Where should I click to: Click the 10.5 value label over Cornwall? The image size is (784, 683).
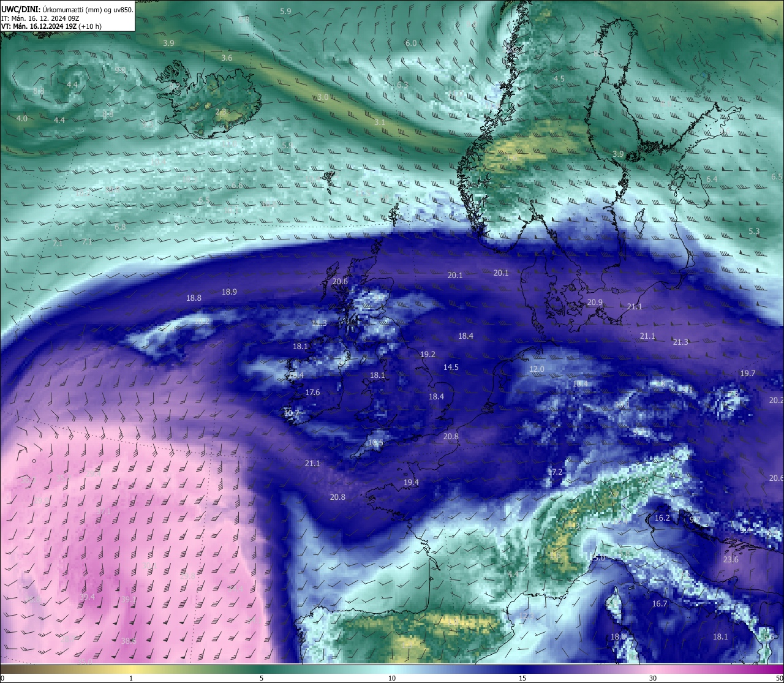pos(375,442)
